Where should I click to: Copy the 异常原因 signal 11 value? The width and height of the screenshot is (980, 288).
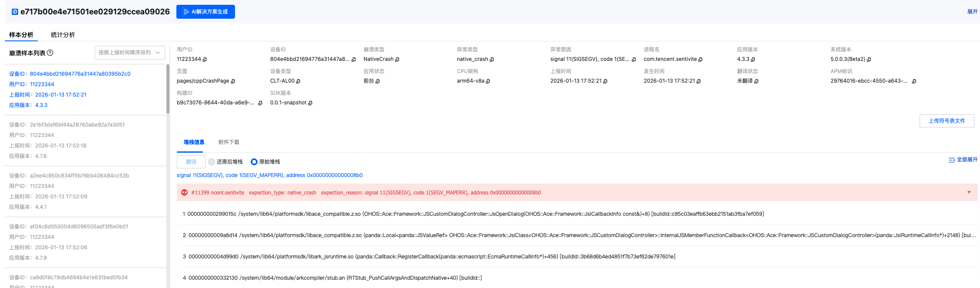pyautogui.click(x=634, y=60)
